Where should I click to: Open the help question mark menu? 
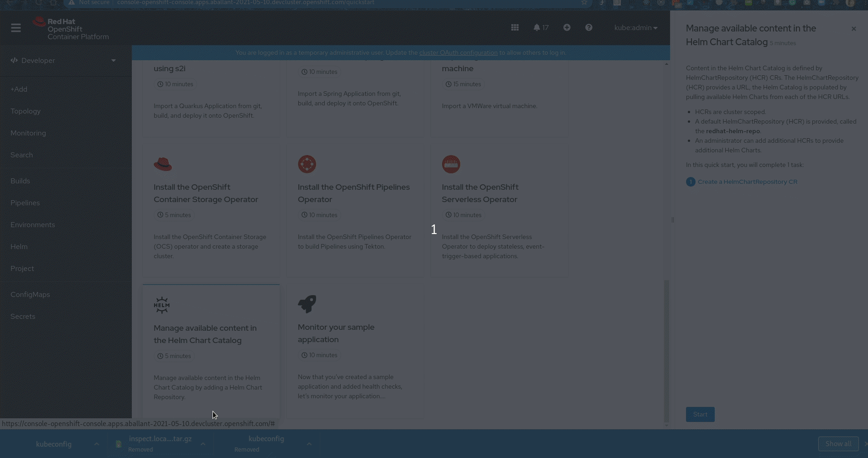coord(589,27)
